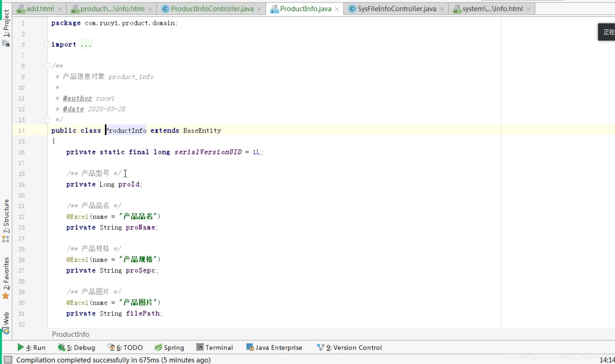
Task: Click the @Excel annotation on line 22
Action: (x=77, y=217)
